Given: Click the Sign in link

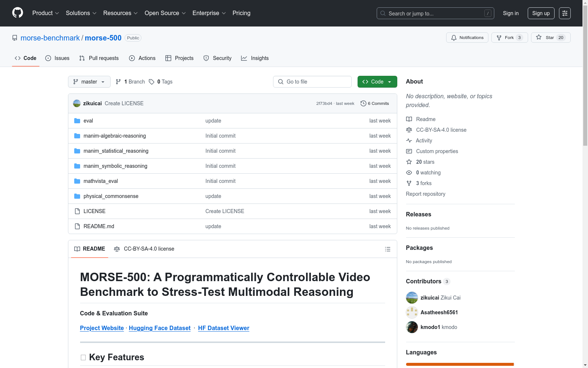Looking at the screenshot, I should click(x=511, y=13).
